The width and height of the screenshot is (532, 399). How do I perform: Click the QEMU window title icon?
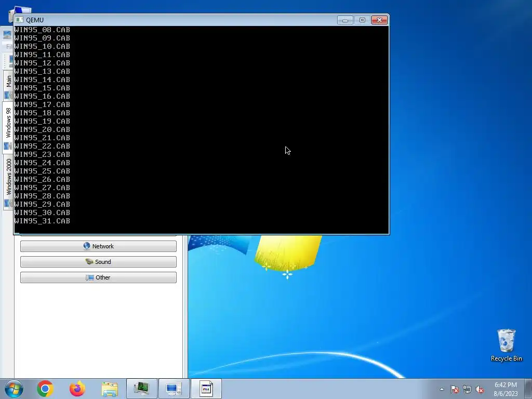click(19, 20)
